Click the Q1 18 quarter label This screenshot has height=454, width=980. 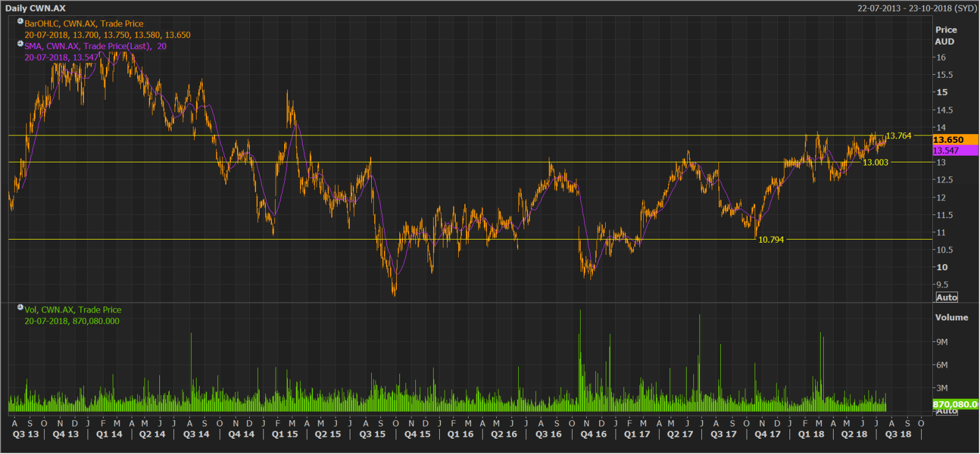(811, 434)
